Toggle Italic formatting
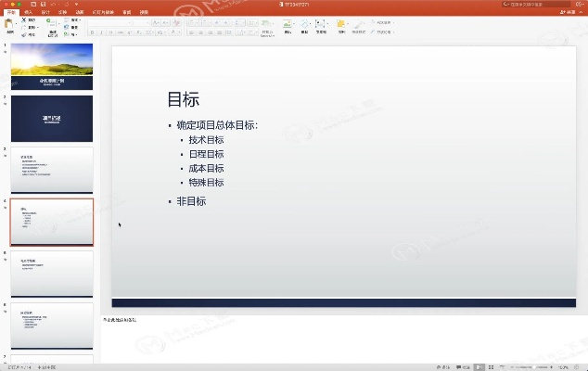The height and width of the screenshot is (371, 588). (102, 32)
